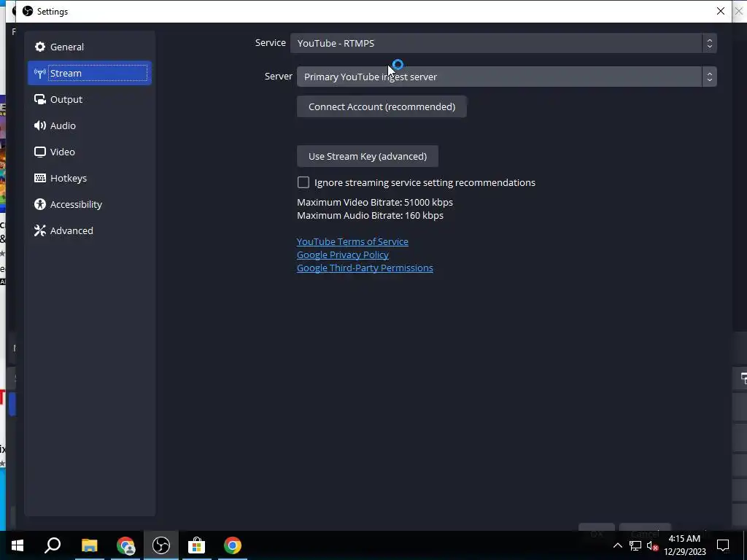Expand the Server dropdown for ingest server
747x560 pixels.
click(506, 76)
